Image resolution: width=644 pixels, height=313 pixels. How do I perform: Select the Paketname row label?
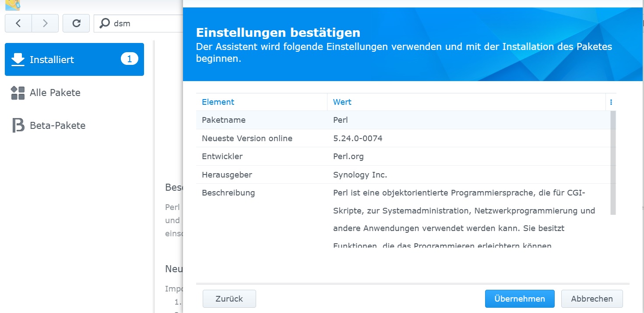tap(224, 120)
